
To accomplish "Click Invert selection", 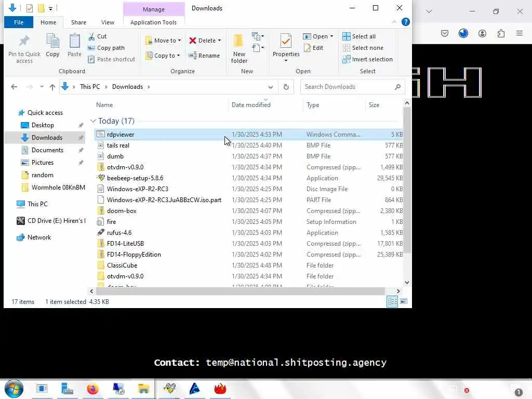I will 367,59.
